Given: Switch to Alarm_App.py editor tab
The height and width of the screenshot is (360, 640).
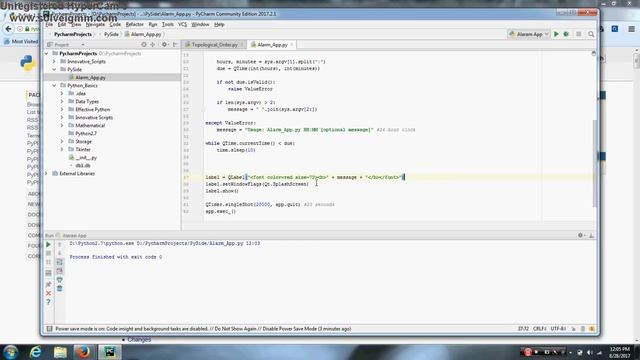Looking at the screenshot, I should (x=272, y=45).
